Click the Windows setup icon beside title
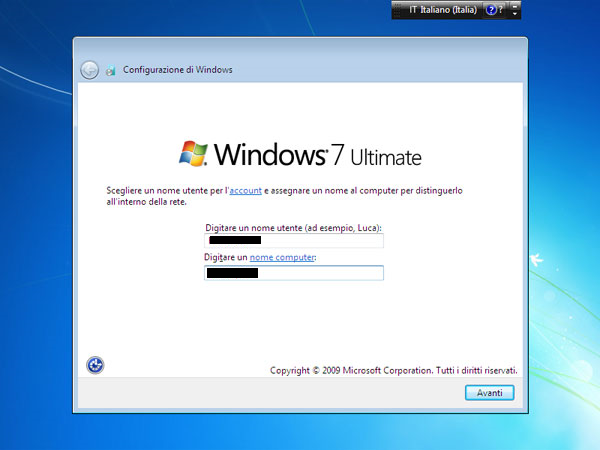The width and height of the screenshot is (600, 450). coord(111,70)
